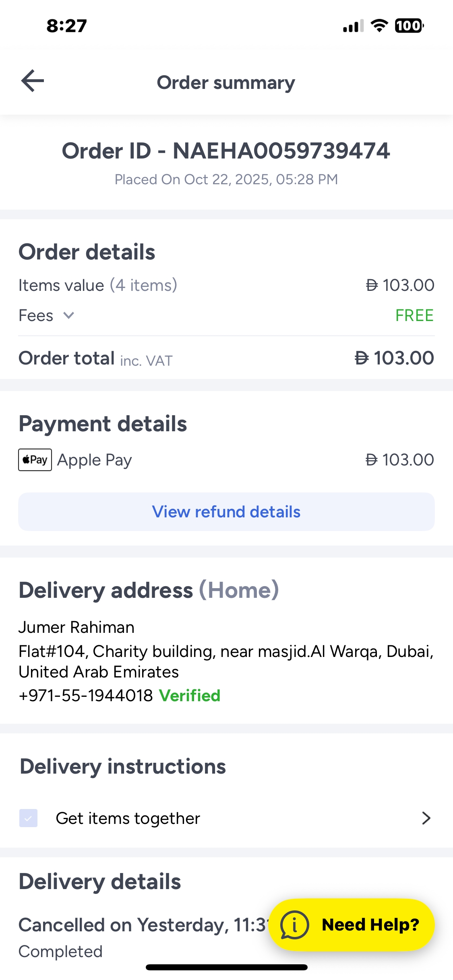453x980 pixels.
Task: Tap the Order ID NAEHA0059739474 text
Action: tap(226, 151)
